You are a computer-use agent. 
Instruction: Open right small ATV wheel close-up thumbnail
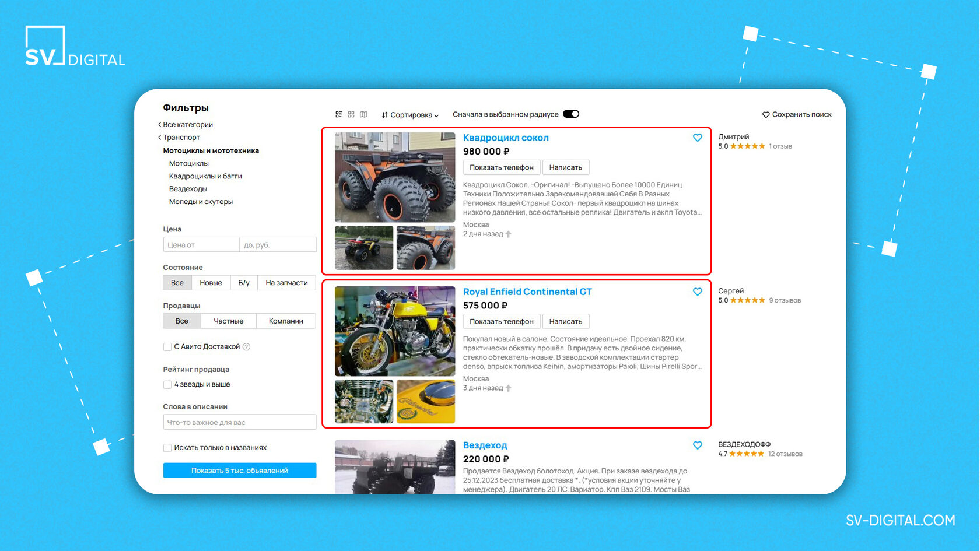tap(426, 248)
